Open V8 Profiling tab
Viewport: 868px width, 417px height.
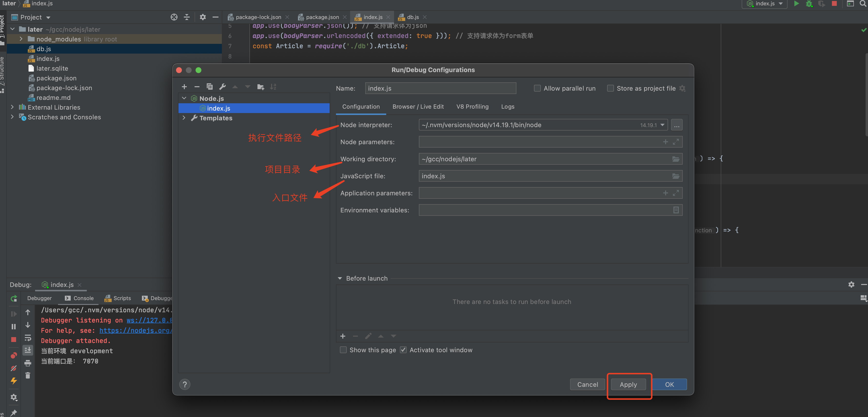point(473,106)
